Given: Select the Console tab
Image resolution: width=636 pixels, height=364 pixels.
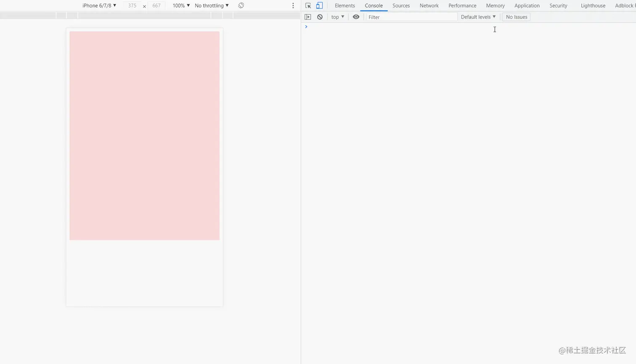Looking at the screenshot, I should (374, 5).
